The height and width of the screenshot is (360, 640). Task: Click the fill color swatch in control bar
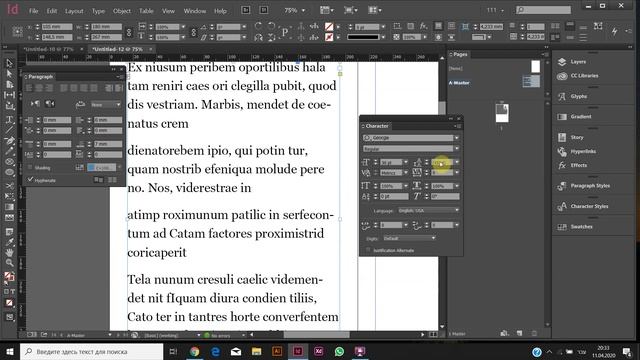(329, 27)
